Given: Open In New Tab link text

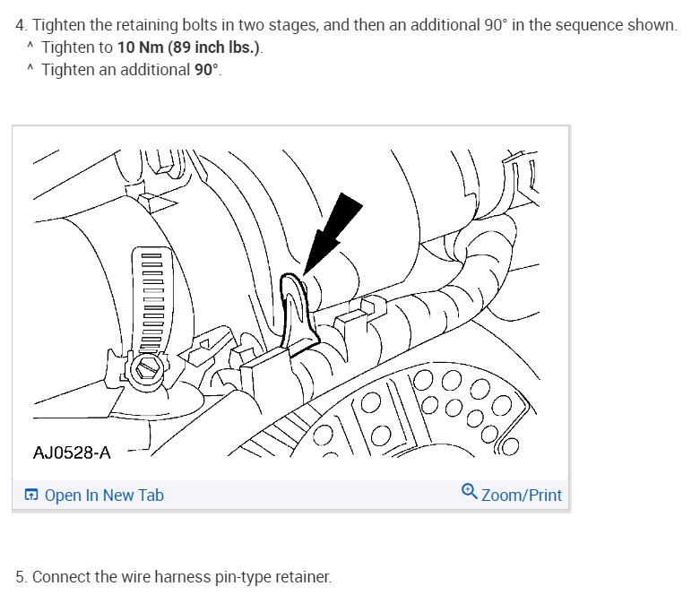Looking at the screenshot, I should [x=104, y=495].
